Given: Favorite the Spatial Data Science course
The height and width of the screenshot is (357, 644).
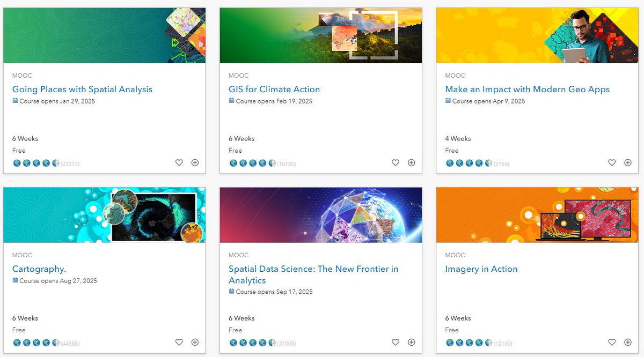Looking at the screenshot, I should (396, 343).
